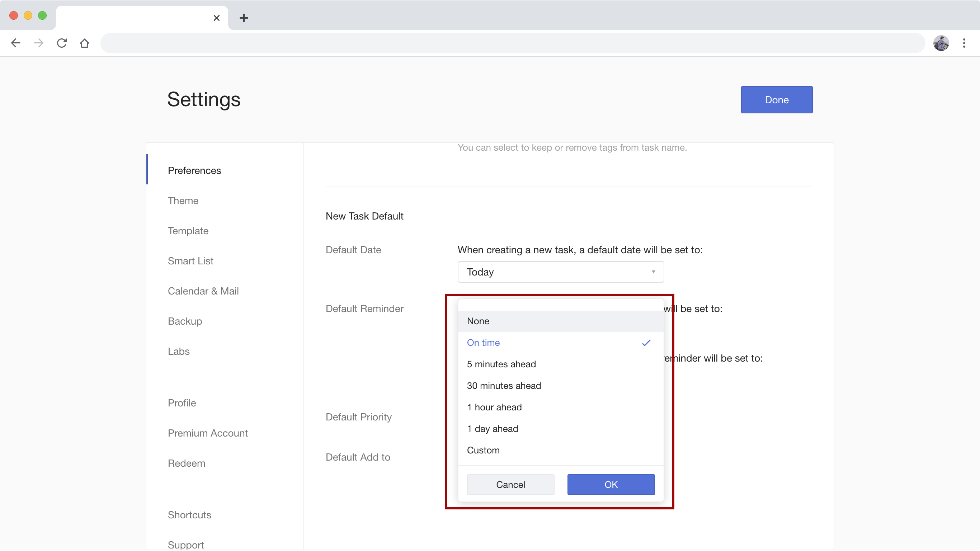Click the Backup sidebar icon
This screenshot has width=980, height=551.
click(x=185, y=321)
